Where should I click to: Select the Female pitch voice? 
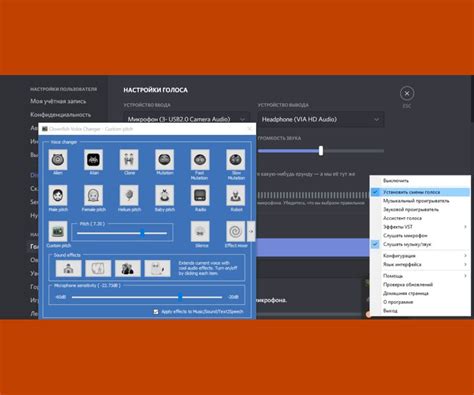(x=93, y=196)
